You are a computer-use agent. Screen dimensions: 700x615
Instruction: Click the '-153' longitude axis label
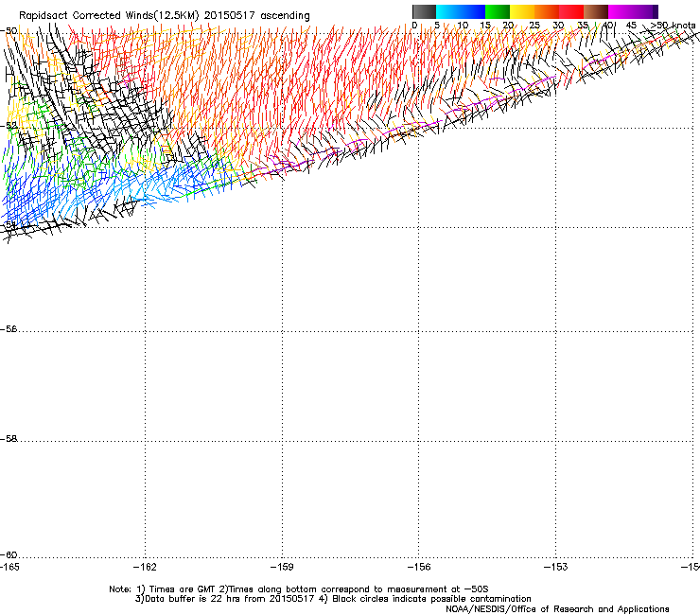tap(556, 567)
